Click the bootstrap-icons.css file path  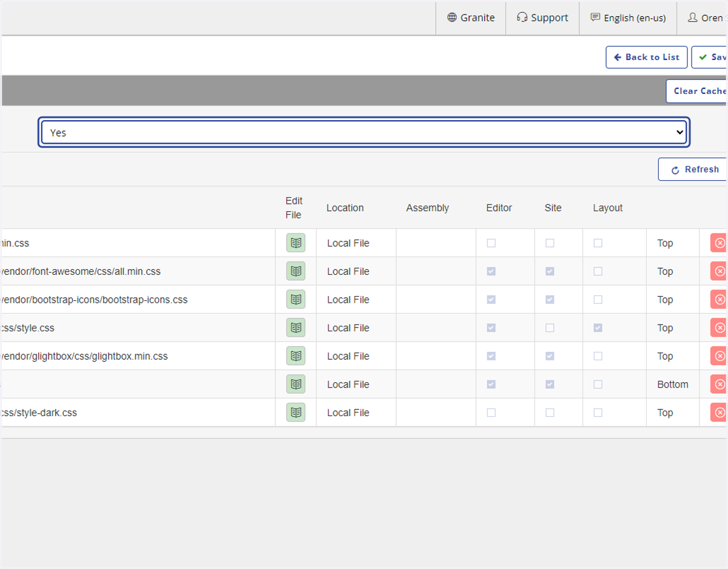[x=95, y=299]
